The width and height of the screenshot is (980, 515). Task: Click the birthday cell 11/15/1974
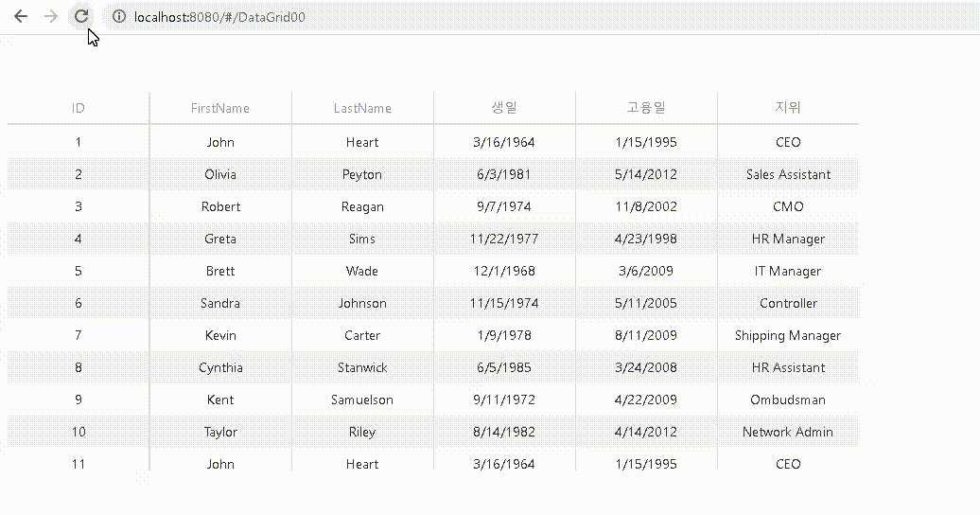click(504, 304)
